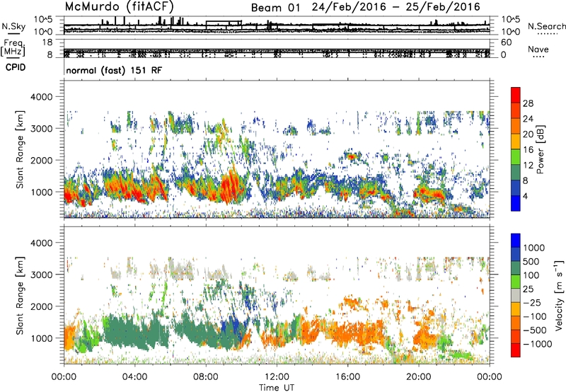Image resolution: width=566 pixels, height=392 pixels.
Task: Pick the dark green 8-12 dB power segment
Action: click(516, 173)
